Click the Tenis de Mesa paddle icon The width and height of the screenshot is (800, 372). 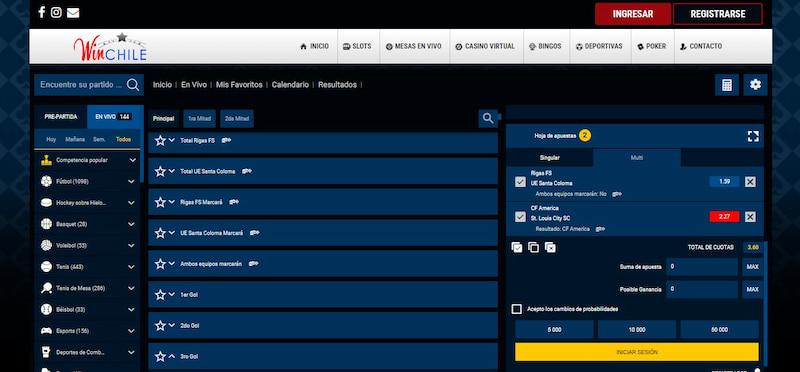click(x=46, y=288)
